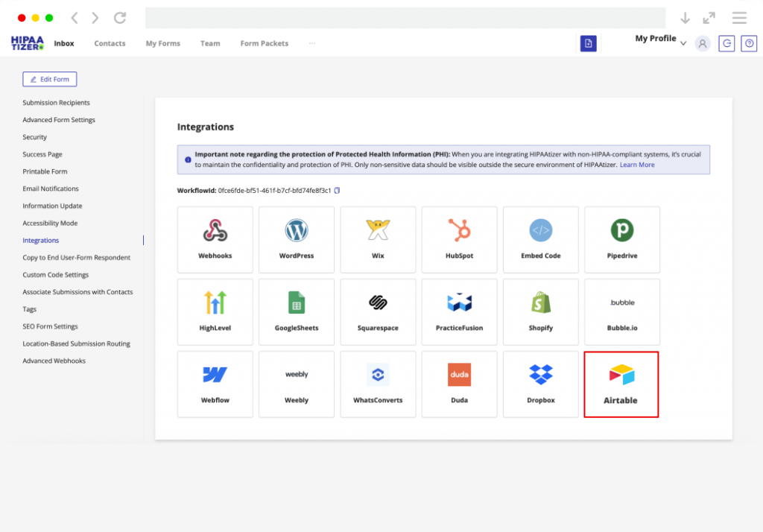Choose the HighLevel integration
The width and height of the screenshot is (763, 532).
215,312
